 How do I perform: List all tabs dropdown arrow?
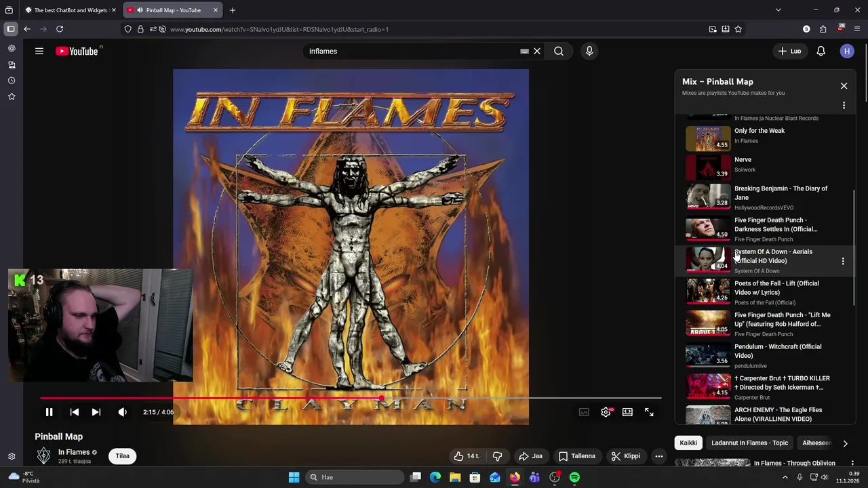point(778,10)
